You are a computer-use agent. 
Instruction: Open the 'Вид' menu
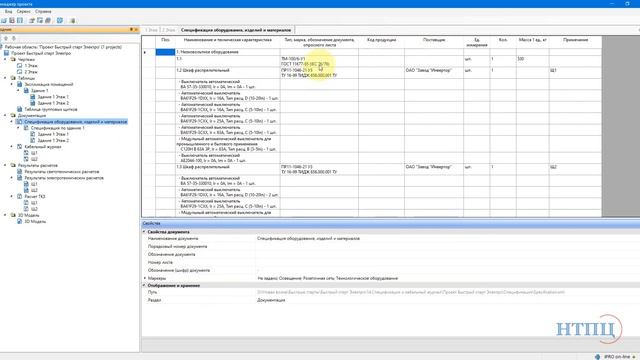click(8, 11)
